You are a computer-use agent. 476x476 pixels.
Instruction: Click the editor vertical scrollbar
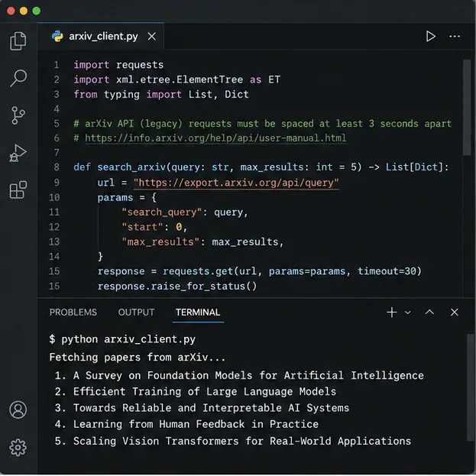(467, 108)
